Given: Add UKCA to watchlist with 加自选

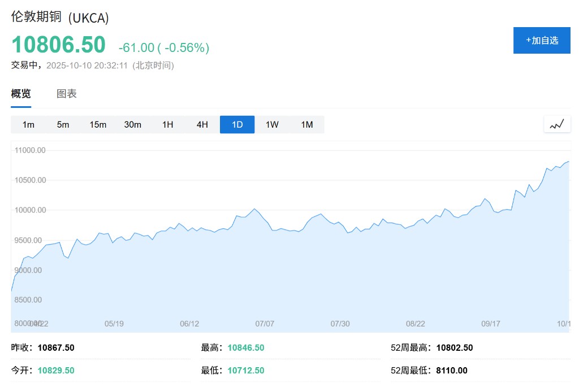Looking at the screenshot, I should tap(542, 40).
